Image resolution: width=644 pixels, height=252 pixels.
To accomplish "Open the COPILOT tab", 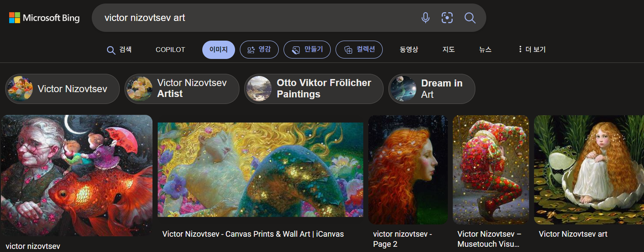I will [170, 50].
